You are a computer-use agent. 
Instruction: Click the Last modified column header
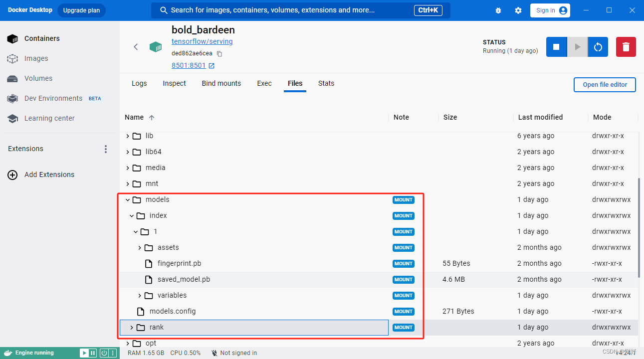pos(540,117)
